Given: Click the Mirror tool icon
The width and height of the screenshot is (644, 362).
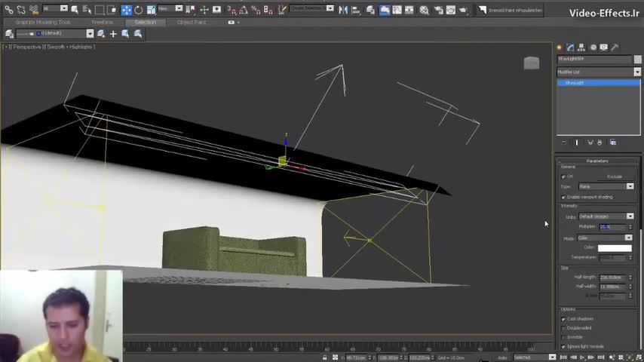Looking at the screenshot, I should (x=344, y=10).
